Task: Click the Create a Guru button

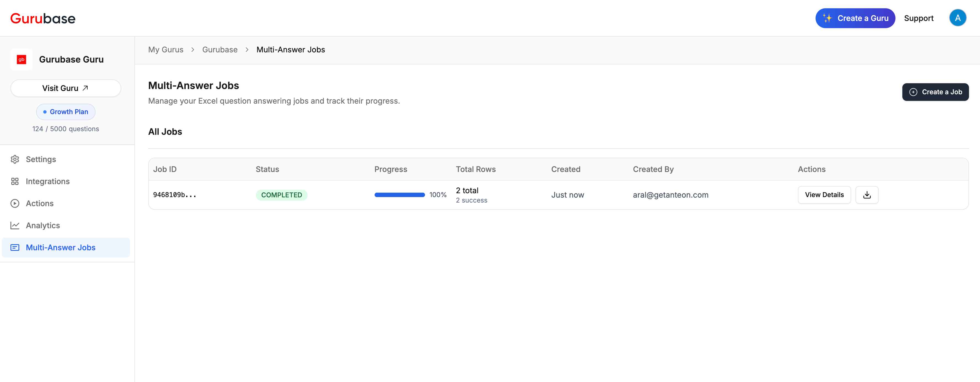Action: click(x=855, y=18)
